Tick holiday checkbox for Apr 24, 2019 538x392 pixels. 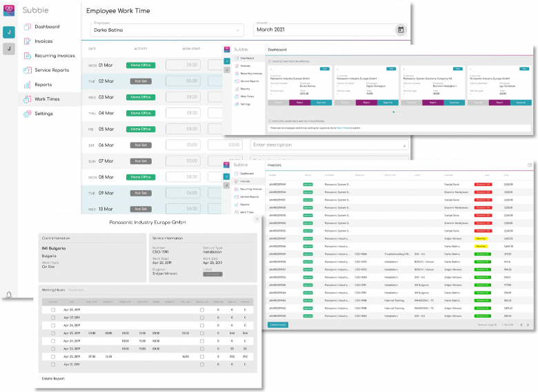coord(53,341)
